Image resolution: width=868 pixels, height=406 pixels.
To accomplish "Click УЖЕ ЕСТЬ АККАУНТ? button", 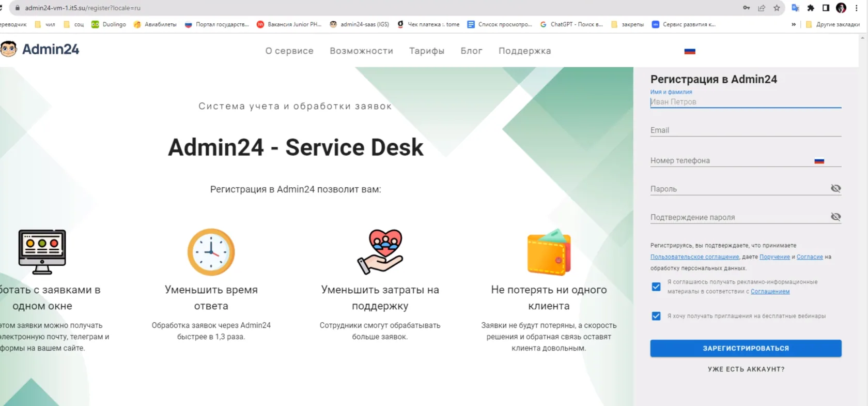I will tap(746, 369).
